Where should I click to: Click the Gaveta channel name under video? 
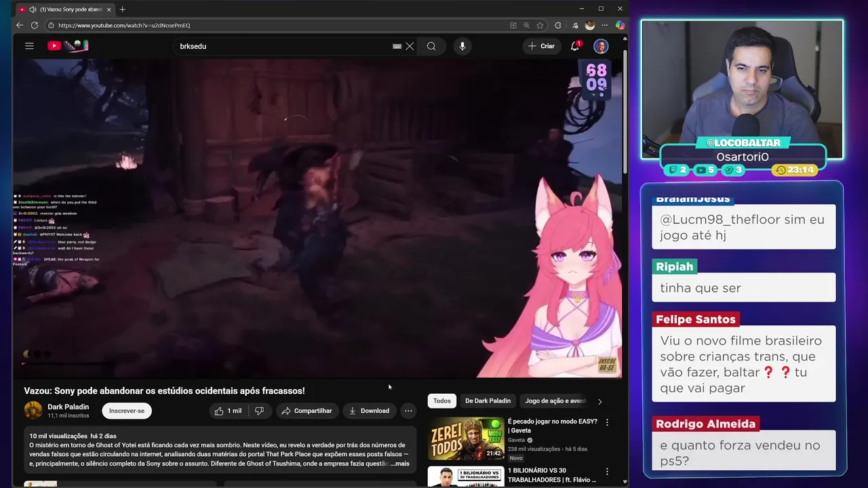pos(517,440)
